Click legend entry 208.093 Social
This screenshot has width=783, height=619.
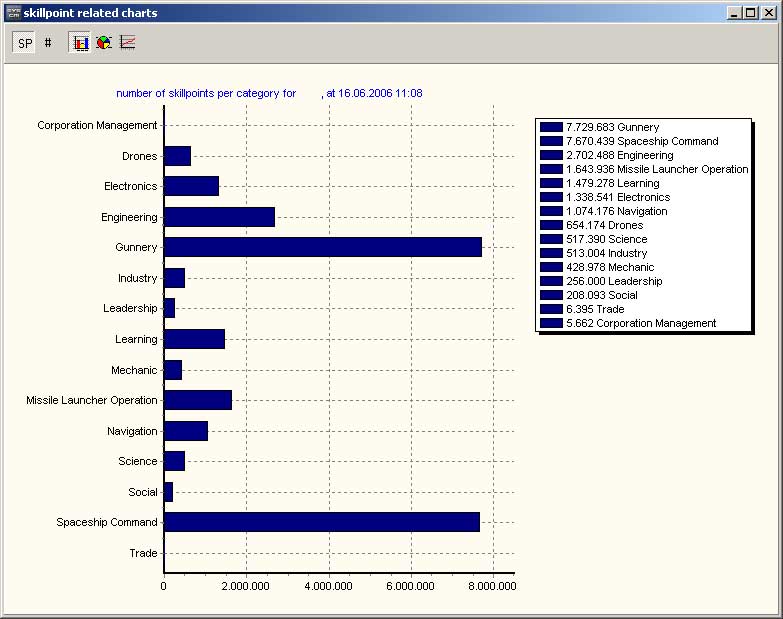[x=602, y=295]
